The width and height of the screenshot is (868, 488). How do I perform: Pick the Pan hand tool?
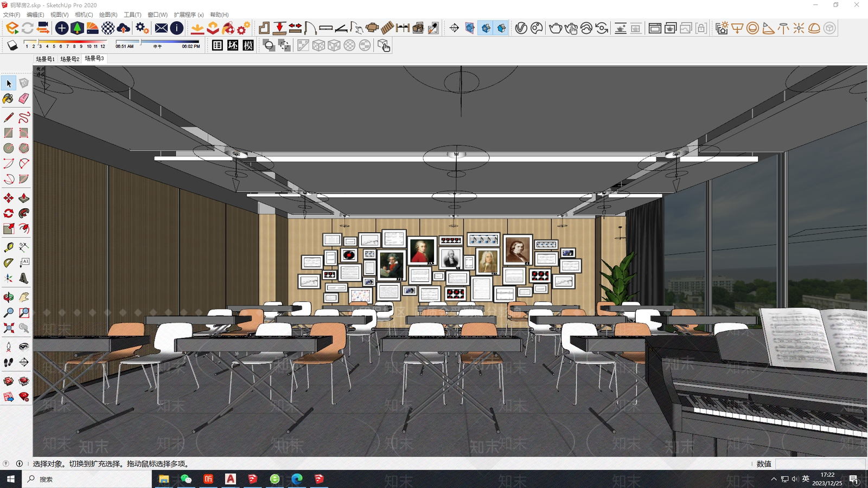[x=24, y=297]
